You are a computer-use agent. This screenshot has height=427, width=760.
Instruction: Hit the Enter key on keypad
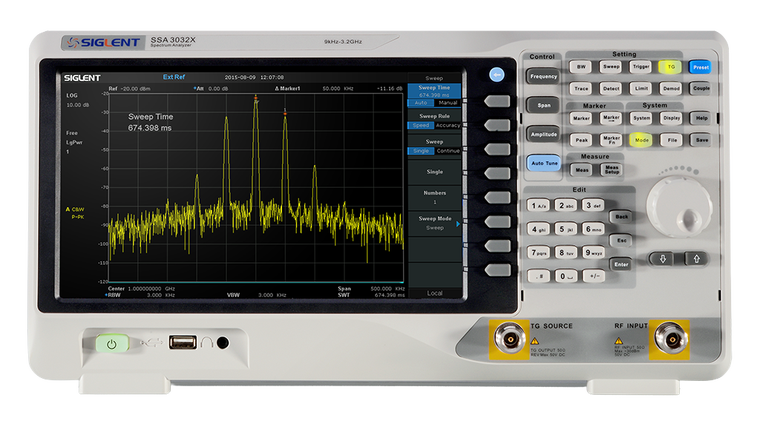coord(621,265)
